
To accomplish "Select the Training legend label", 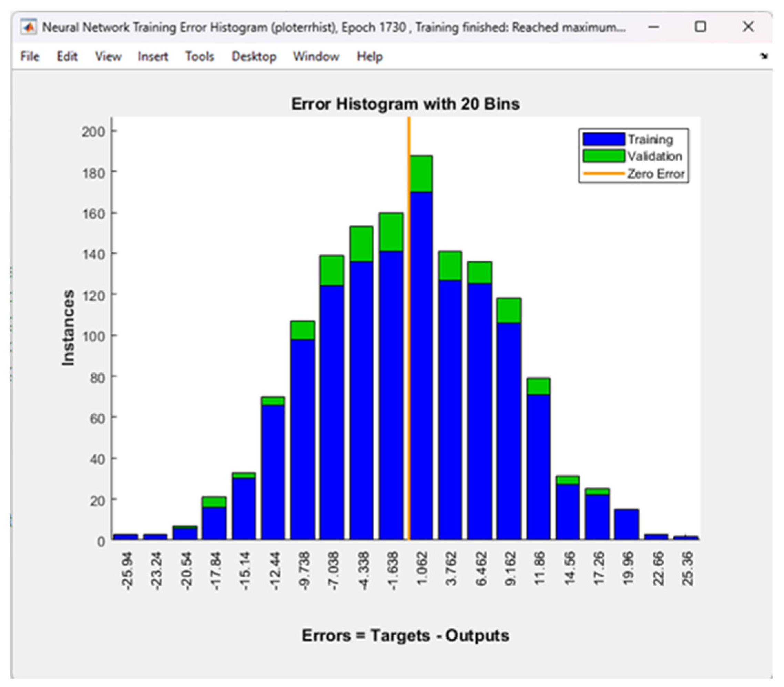I will (650, 139).
